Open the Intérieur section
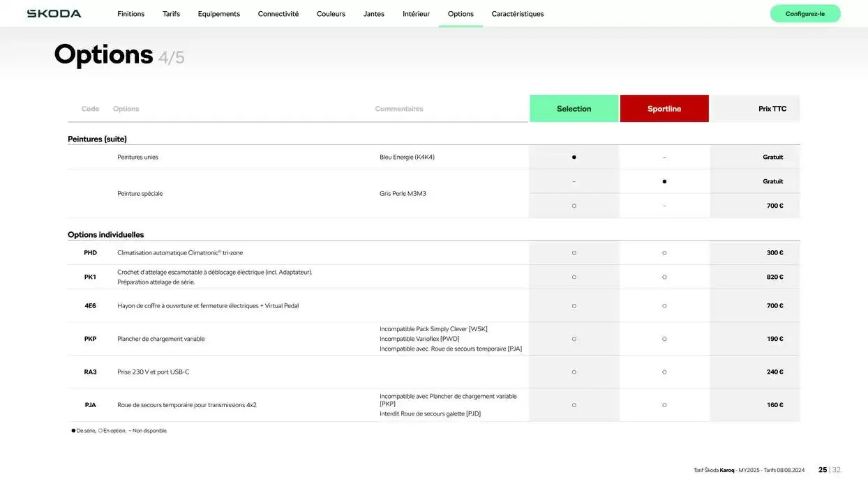Viewport: 868px width, 488px height. 416,14
